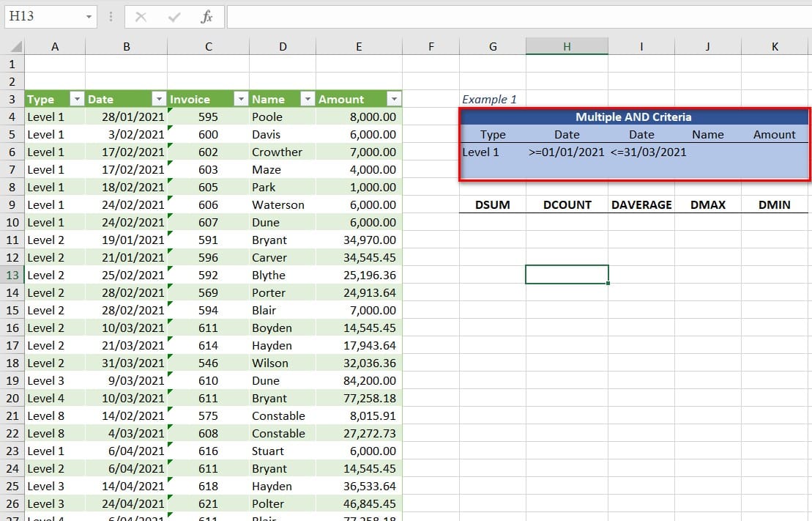The width and height of the screenshot is (812, 521).
Task: Open the Invoice column filter dropdown
Action: click(240, 100)
